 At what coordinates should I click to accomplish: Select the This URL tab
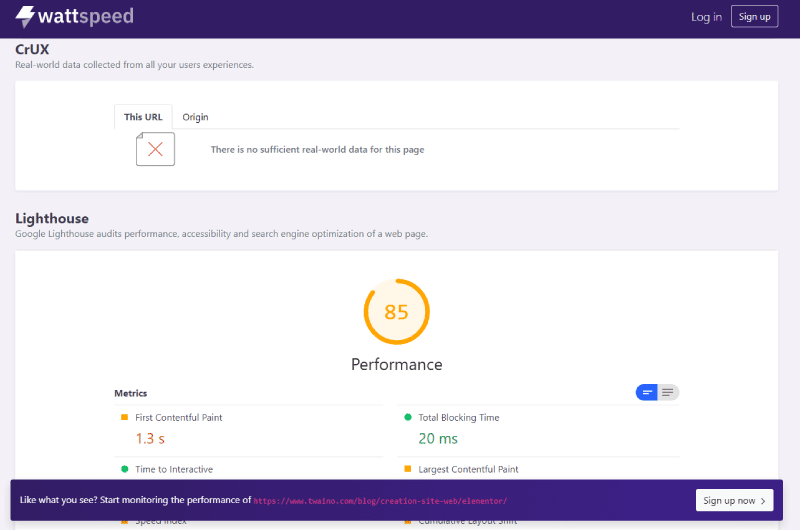coord(143,117)
